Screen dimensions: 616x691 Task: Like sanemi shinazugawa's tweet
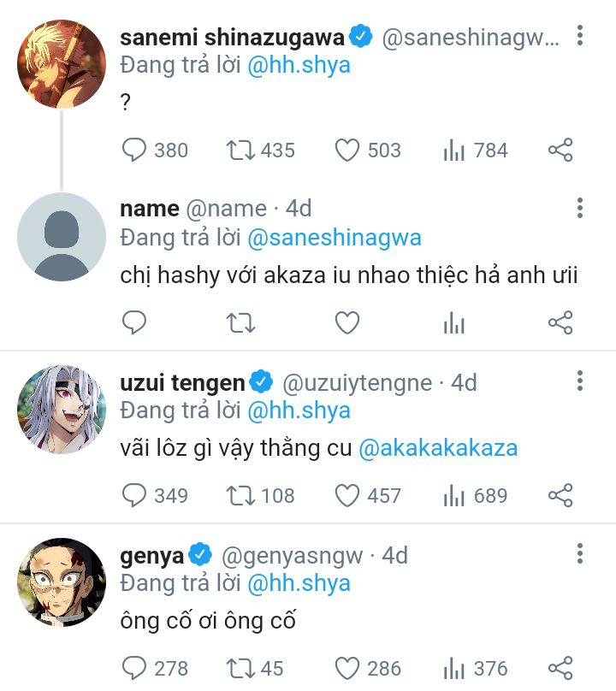point(346,151)
